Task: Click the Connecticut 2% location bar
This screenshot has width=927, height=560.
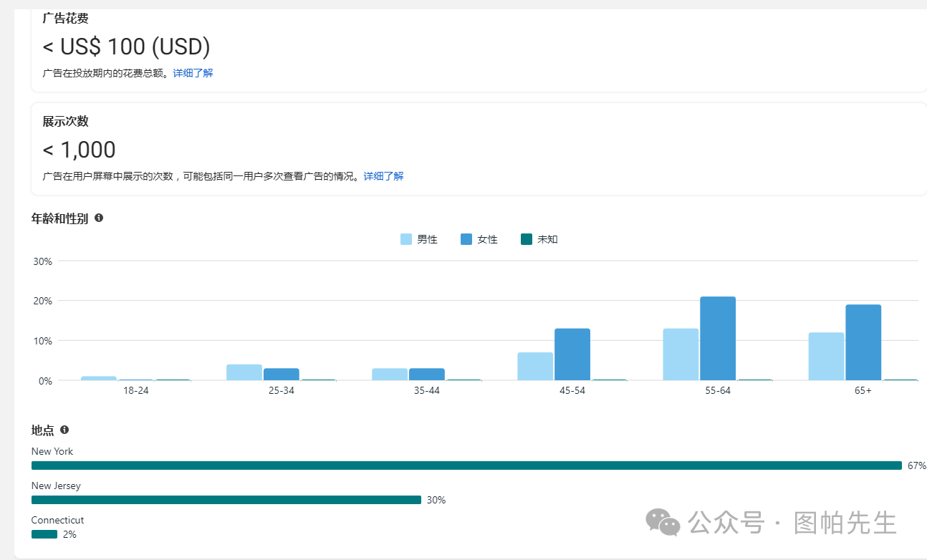Action: coord(44,534)
